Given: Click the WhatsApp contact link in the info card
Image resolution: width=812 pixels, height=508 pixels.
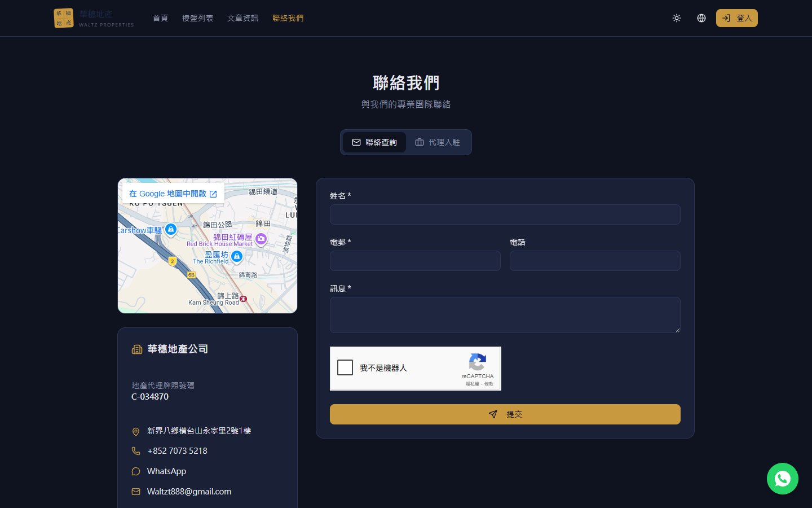Looking at the screenshot, I should 166,471.
